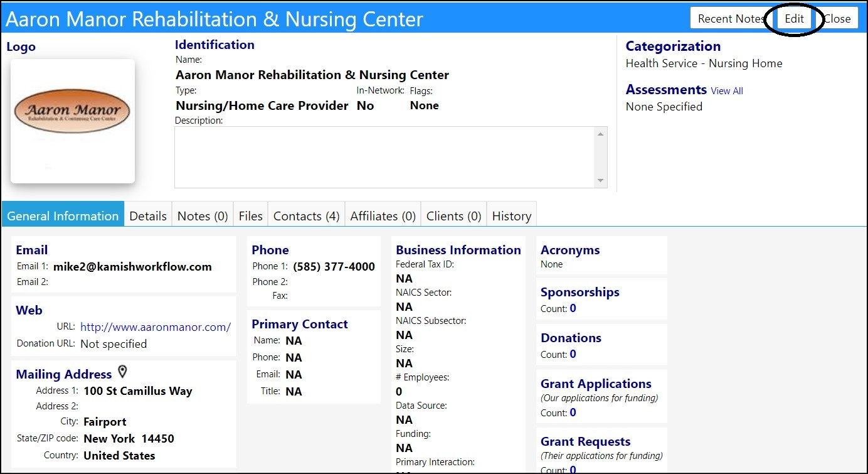Click the Close button in the header
This screenshot has height=474, width=868.
point(837,19)
